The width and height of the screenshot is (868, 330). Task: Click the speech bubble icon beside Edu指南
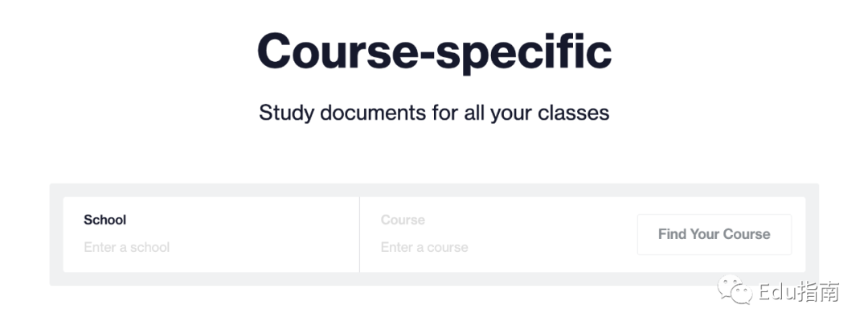coord(735,290)
